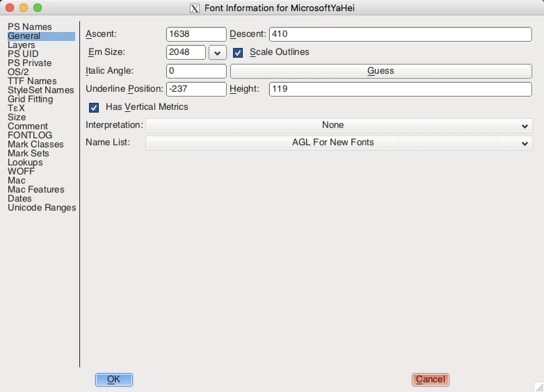Open the Size section
The width and height of the screenshot is (544, 392).
pyautogui.click(x=17, y=117)
